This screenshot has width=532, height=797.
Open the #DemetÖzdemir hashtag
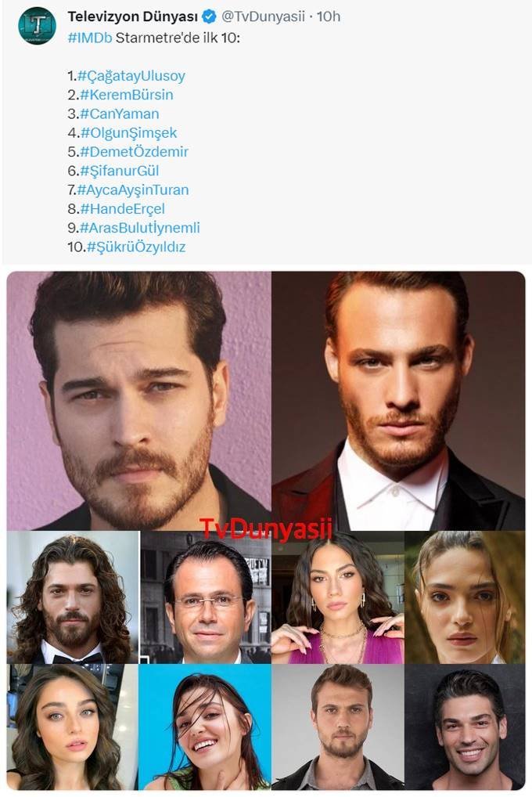pos(134,152)
